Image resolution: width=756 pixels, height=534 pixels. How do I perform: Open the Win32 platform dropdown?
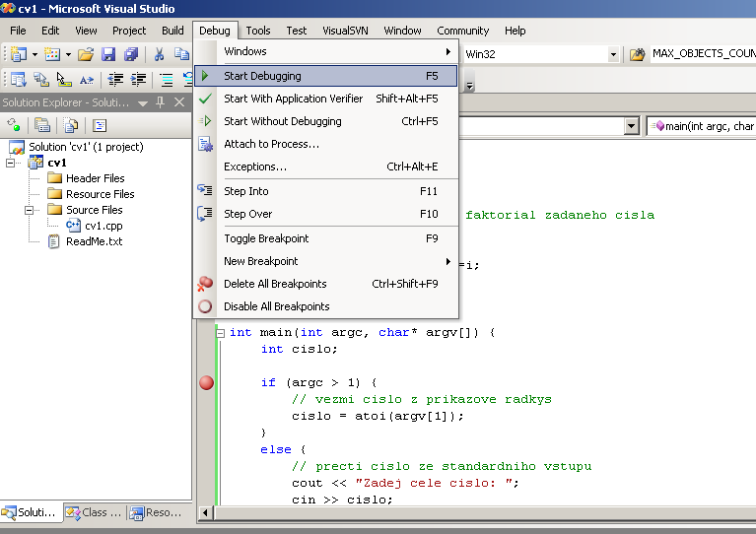click(x=613, y=54)
